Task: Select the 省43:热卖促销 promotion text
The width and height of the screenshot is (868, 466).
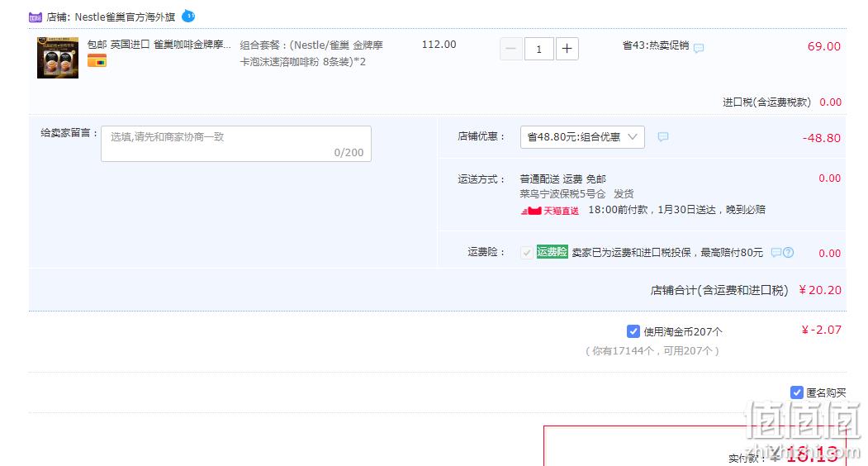Action: pos(656,45)
